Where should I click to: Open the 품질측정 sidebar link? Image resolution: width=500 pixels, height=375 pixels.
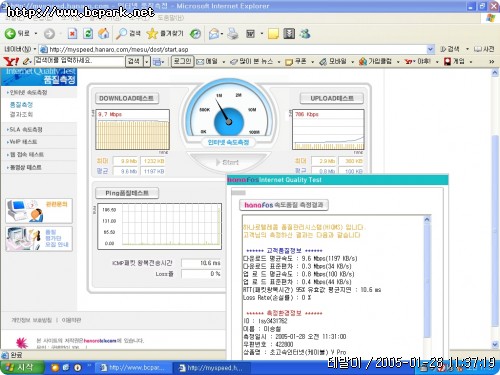pos(21,105)
